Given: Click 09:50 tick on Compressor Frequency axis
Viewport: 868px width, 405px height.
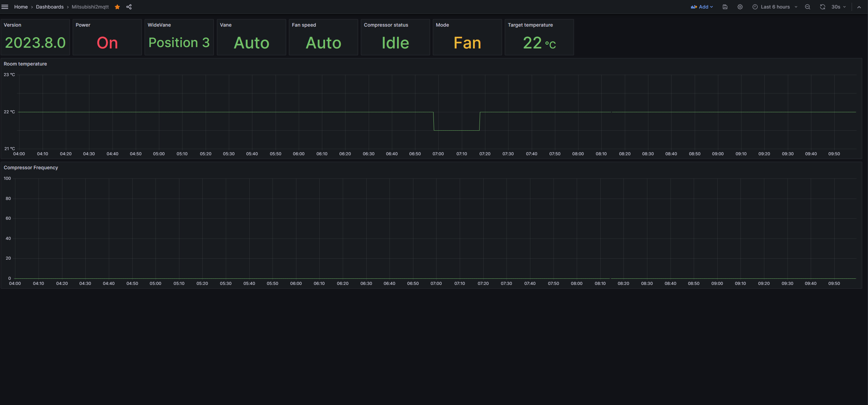Looking at the screenshot, I should click(834, 284).
